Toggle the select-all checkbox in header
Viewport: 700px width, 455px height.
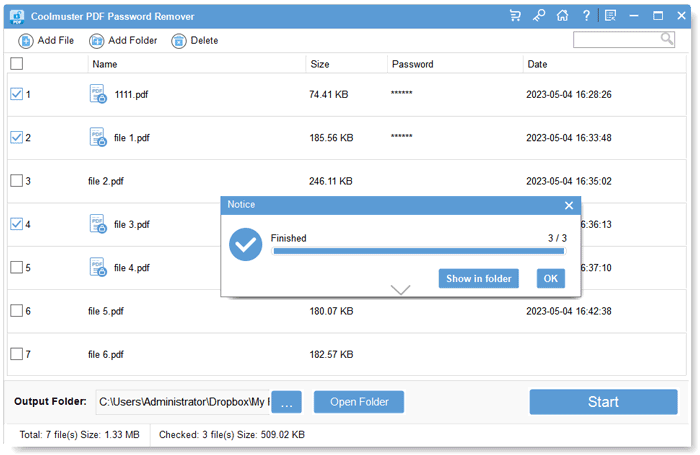17,64
